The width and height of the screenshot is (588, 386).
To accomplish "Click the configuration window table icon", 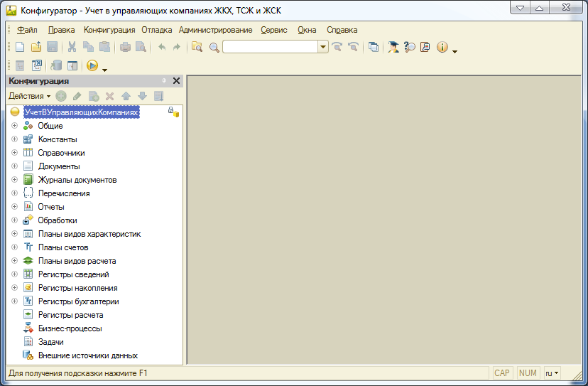I will [72, 65].
